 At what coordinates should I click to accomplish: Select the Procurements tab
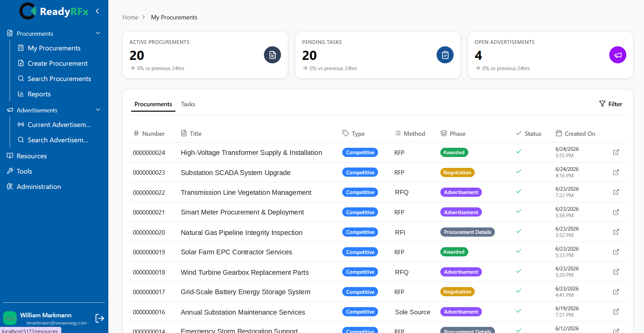[153, 104]
